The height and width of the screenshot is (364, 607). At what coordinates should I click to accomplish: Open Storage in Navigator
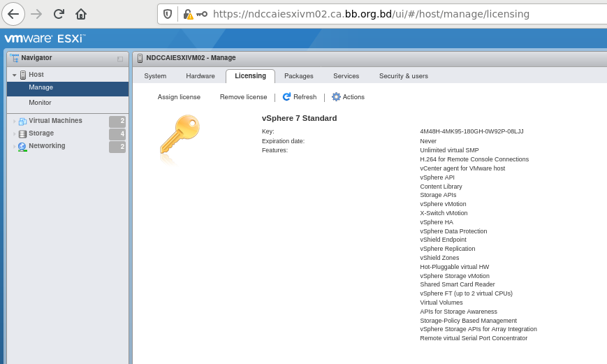tap(41, 133)
